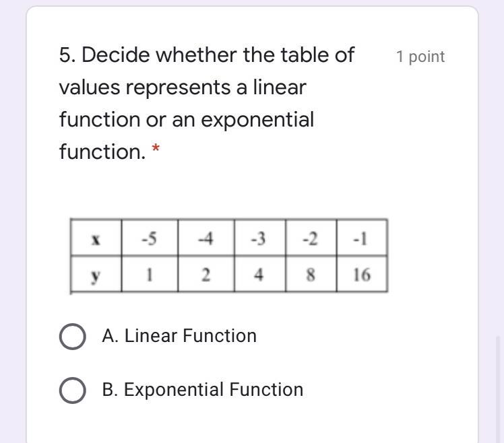Image resolution: width=504 pixels, height=443 pixels.
Task: Click the table cell showing -4
Action: pyautogui.click(x=206, y=238)
